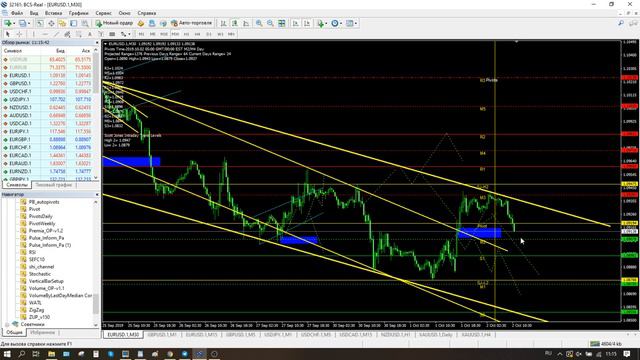Switch timeframe to M1

click(x=141, y=34)
